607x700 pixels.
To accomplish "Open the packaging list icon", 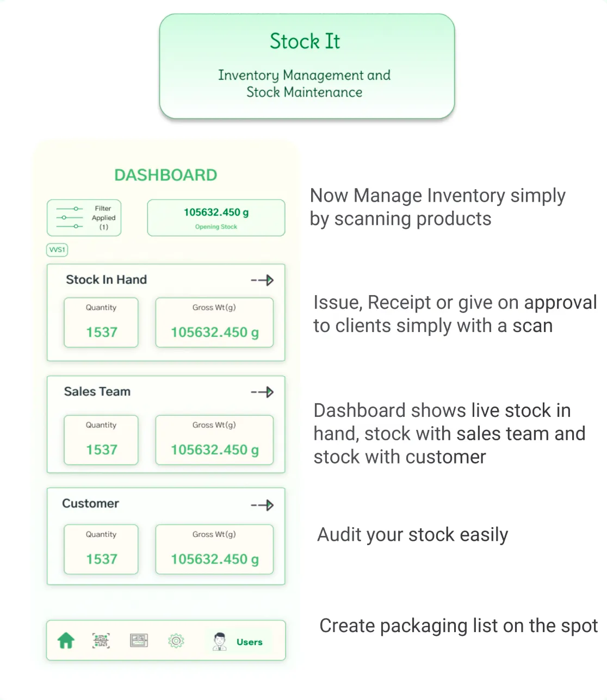I will pyautogui.click(x=139, y=640).
